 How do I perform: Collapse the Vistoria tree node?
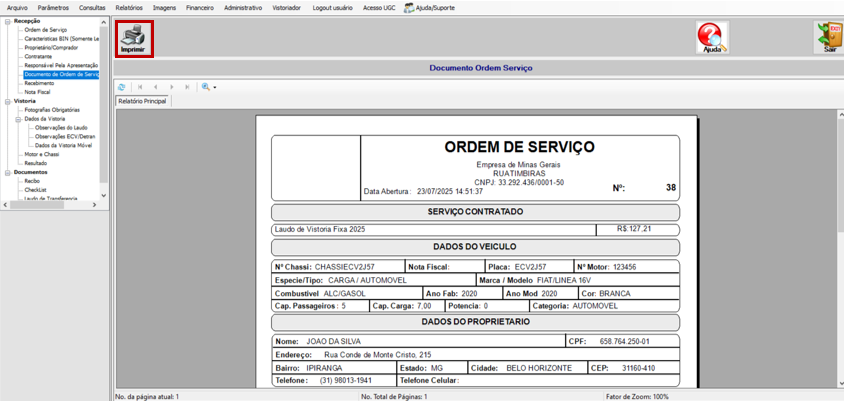coord(8,101)
